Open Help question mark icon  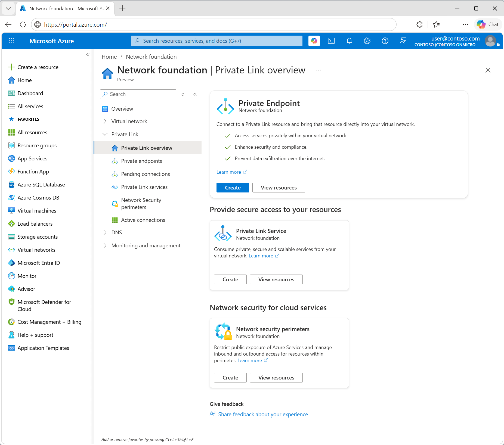coord(385,41)
